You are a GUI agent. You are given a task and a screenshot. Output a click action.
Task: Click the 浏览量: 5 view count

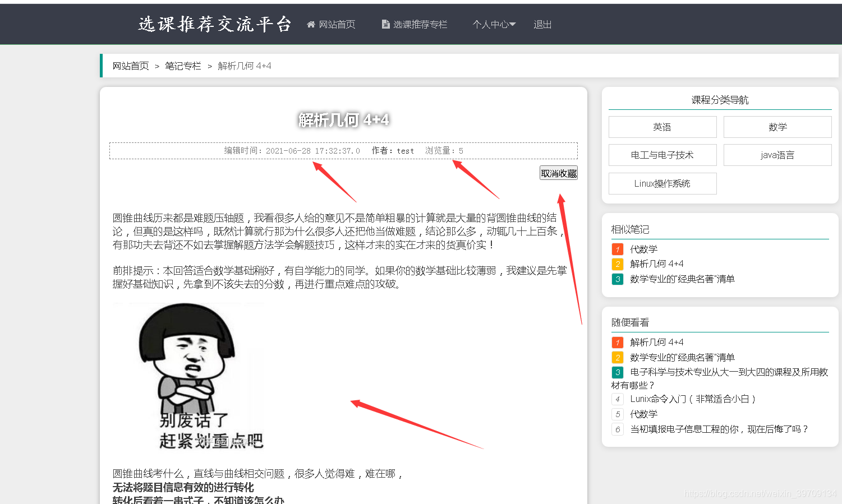pyautogui.click(x=444, y=151)
